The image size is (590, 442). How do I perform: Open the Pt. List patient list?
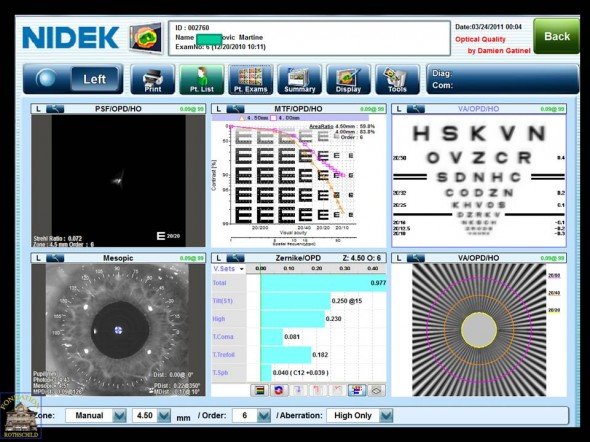coord(202,79)
